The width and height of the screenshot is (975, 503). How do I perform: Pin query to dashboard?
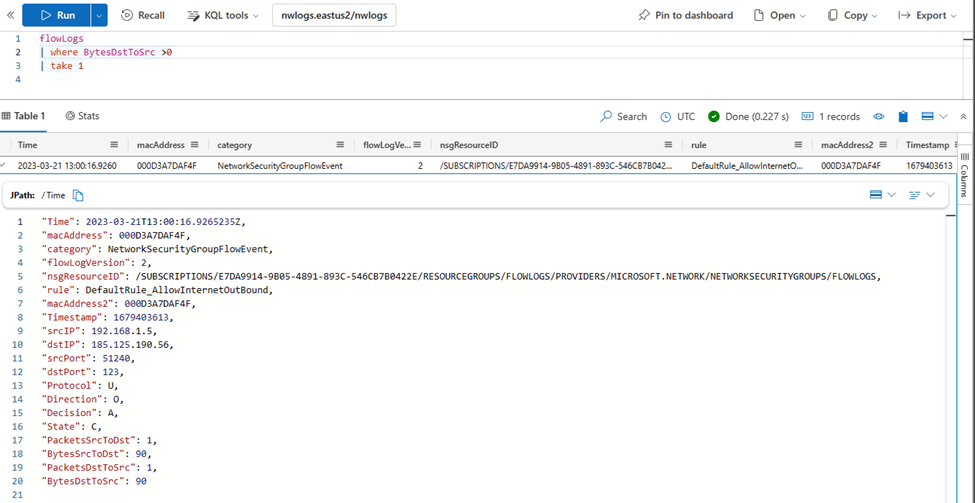(x=685, y=15)
